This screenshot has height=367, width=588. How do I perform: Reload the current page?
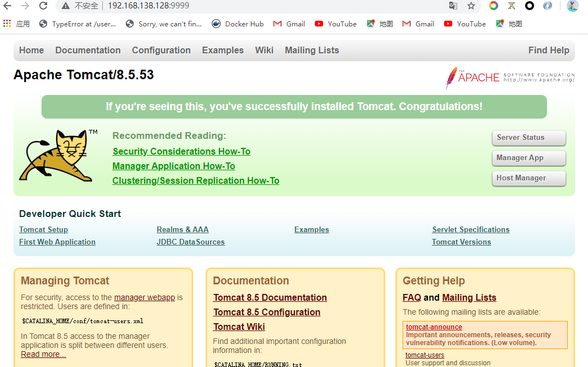coord(43,7)
